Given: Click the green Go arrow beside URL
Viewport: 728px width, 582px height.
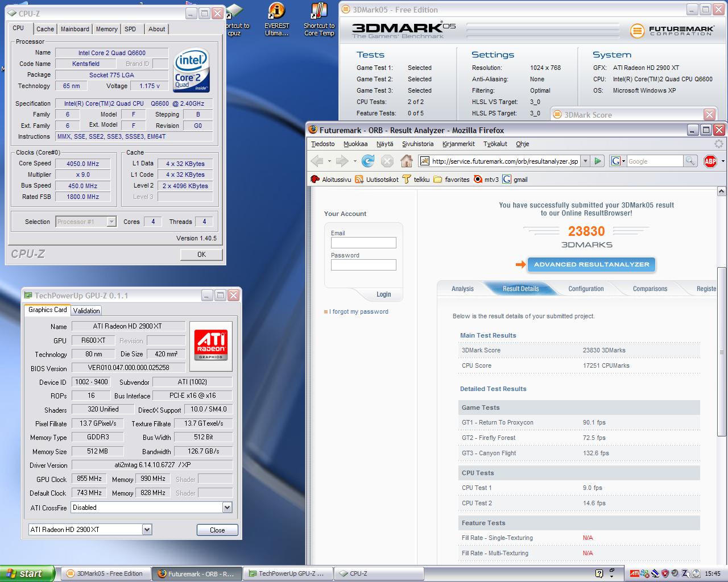Looking at the screenshot, I should point(598,161).
